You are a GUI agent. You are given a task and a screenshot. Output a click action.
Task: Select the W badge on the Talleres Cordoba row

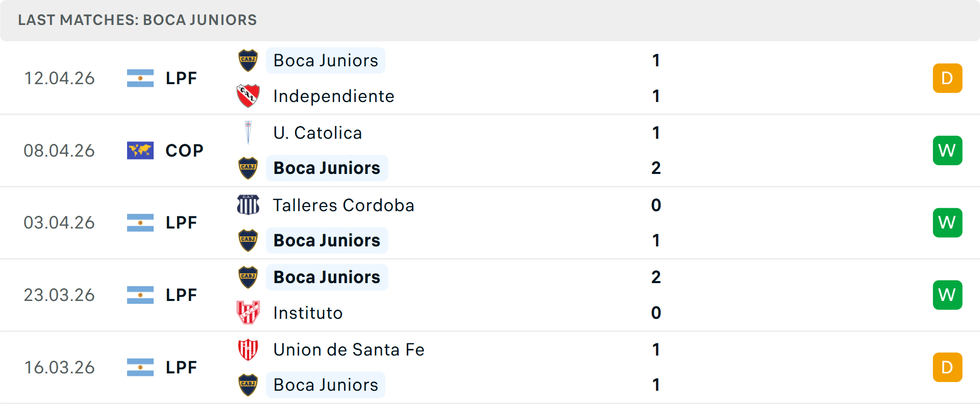947,222
